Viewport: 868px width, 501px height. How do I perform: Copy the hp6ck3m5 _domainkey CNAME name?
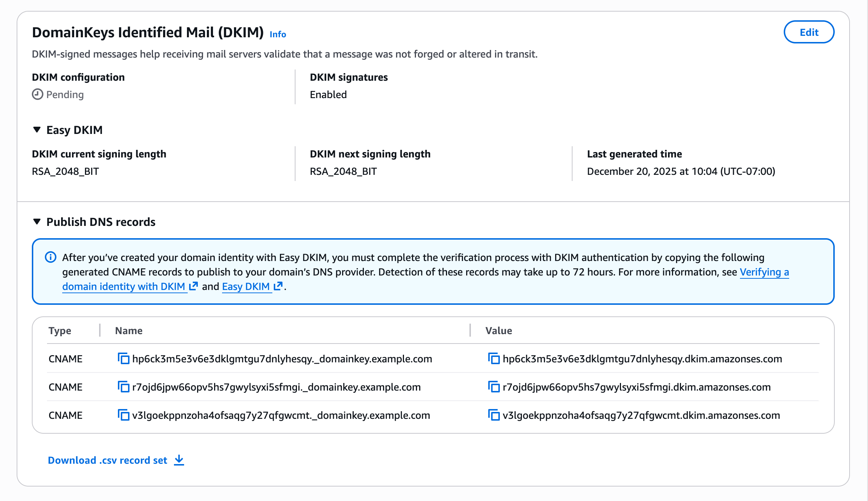click(123, 359)
